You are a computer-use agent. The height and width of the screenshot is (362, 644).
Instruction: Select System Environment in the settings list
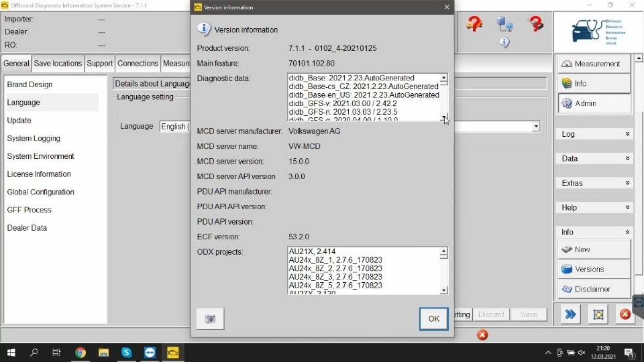pyautogui.click(x=40, y=156)
